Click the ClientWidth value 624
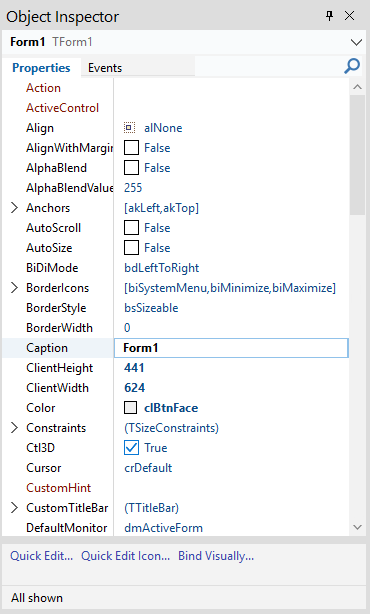Image resolution: width=370 pixels, height=614 pixels. pos(135,388)
